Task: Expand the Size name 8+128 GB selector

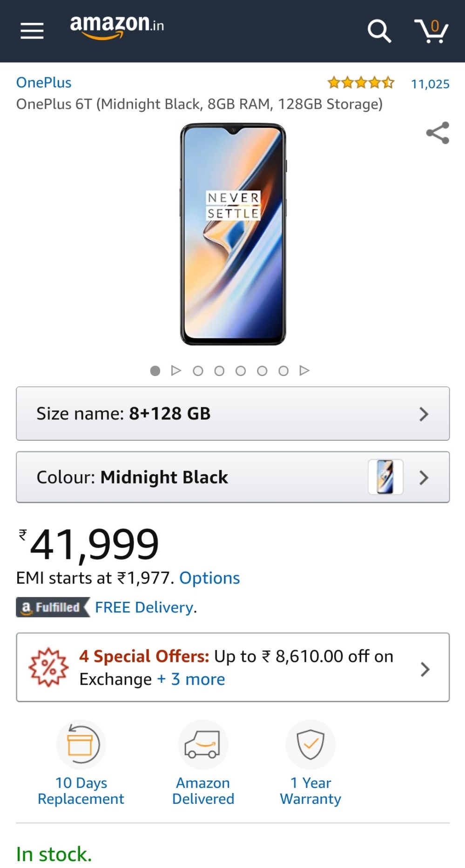Action: [232, 414]
